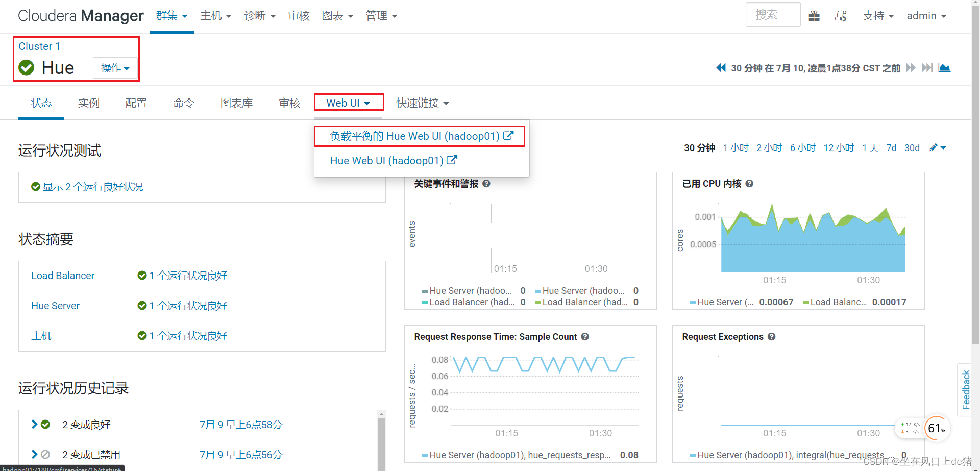Click the help icon beside 已用 CPU 内核

tap(749, 184)
